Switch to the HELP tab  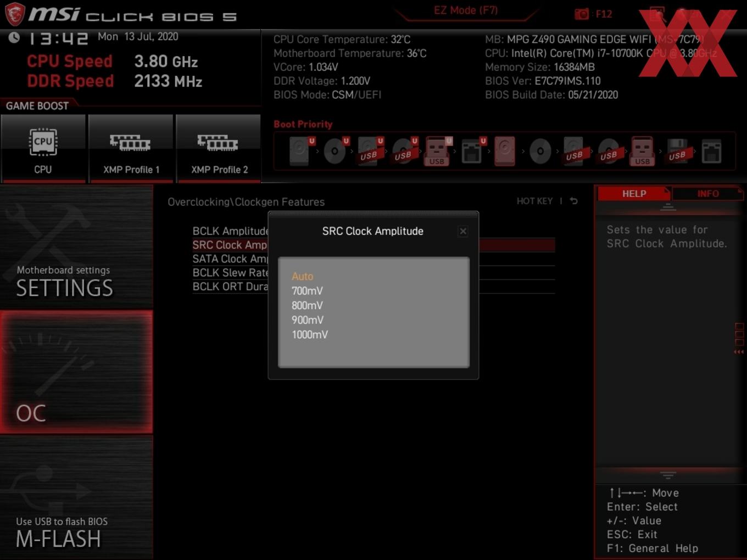coord(634,194)
